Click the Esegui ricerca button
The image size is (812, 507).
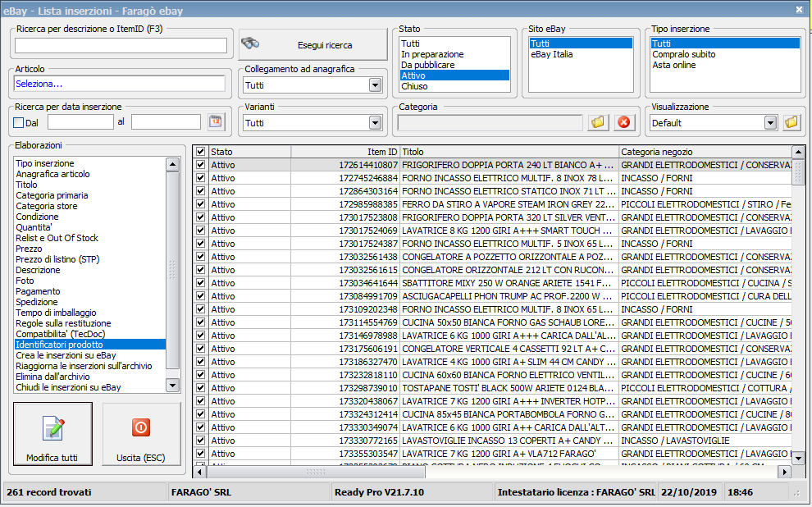pyautogui.click(x=312, y=44)
